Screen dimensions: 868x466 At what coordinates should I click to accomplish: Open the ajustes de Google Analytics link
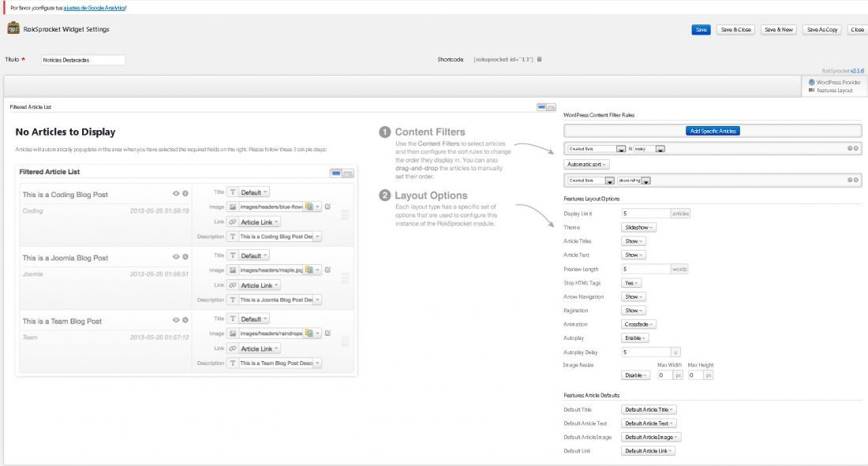(95, 8)
